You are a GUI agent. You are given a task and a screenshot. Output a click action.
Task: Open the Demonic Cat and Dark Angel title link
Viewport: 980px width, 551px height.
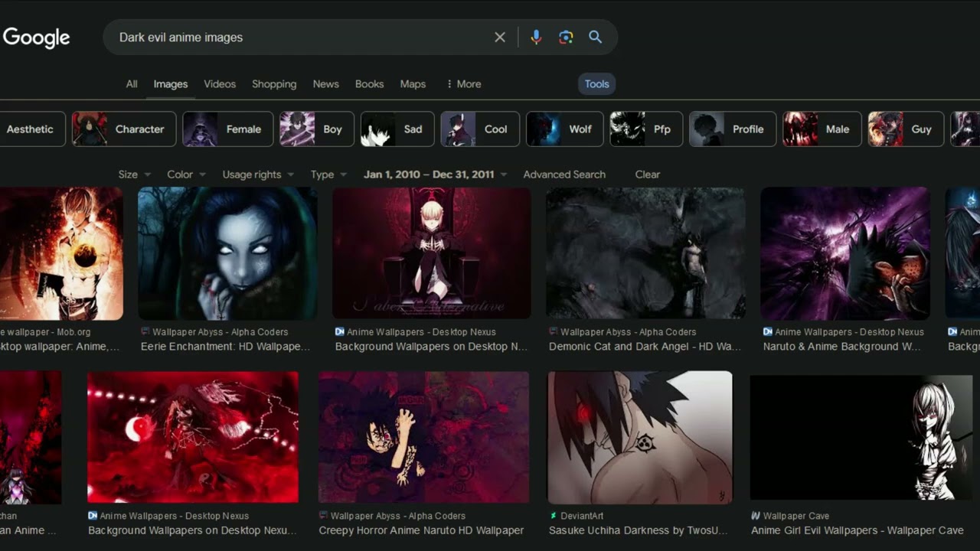click(645, 347)
